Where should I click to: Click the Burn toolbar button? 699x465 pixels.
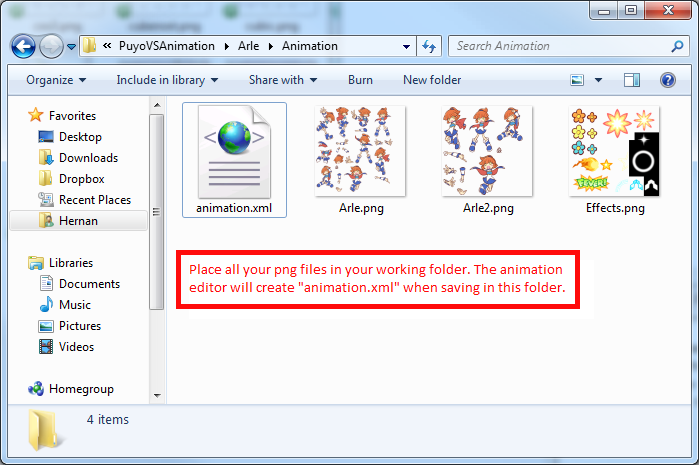pyautogui.click(x=360, y=80)
